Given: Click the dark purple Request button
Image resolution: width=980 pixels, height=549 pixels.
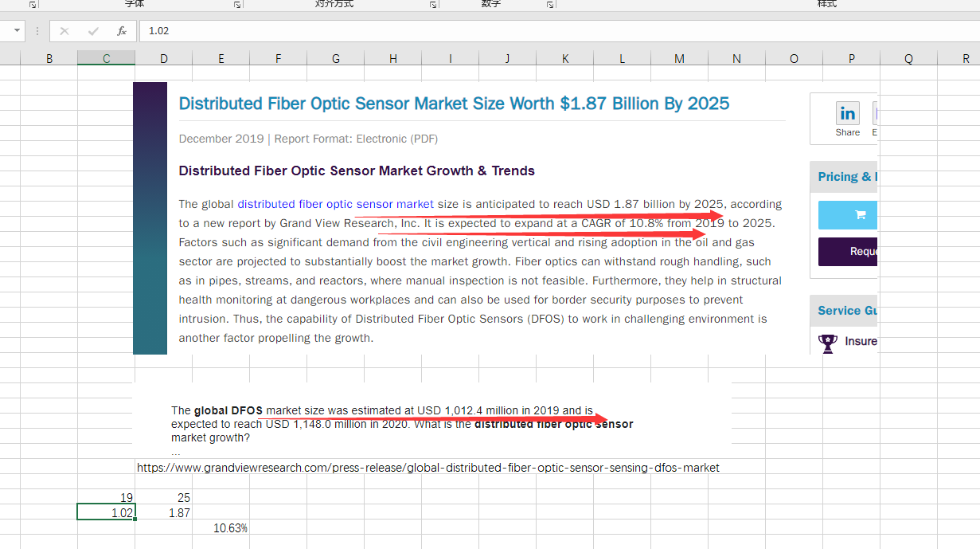Looking at the screenshot, I should click(849, 251).
